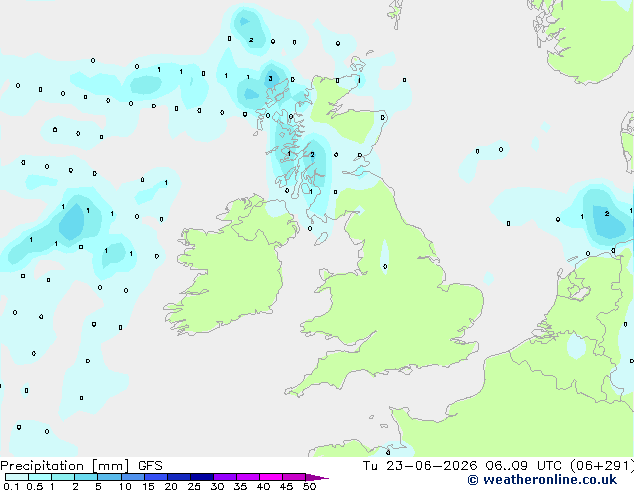The image size is (634, 490).
Task: Click the 1–2 mm legend color swatch
Action: point(63,477)
